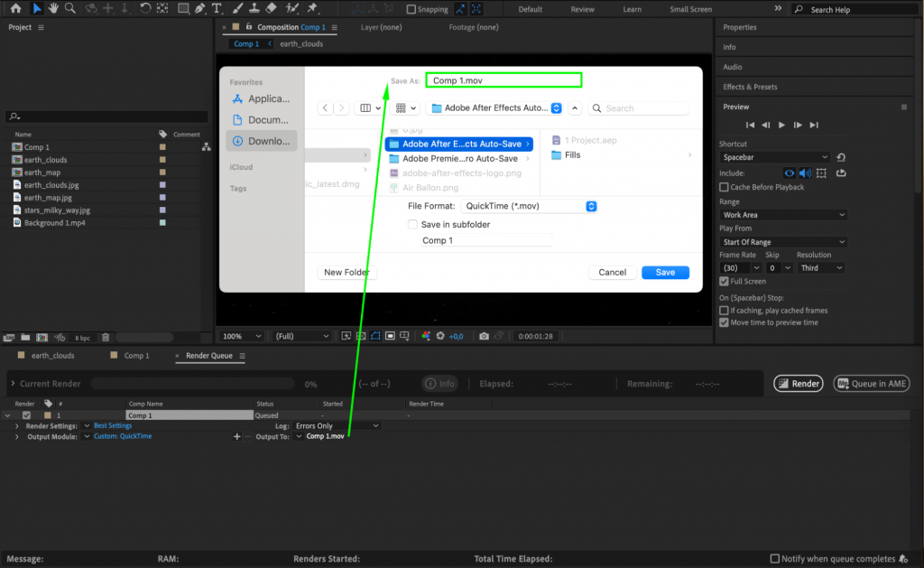
Task: Select the Clone Stamp tool
Action: click(255, 9)
